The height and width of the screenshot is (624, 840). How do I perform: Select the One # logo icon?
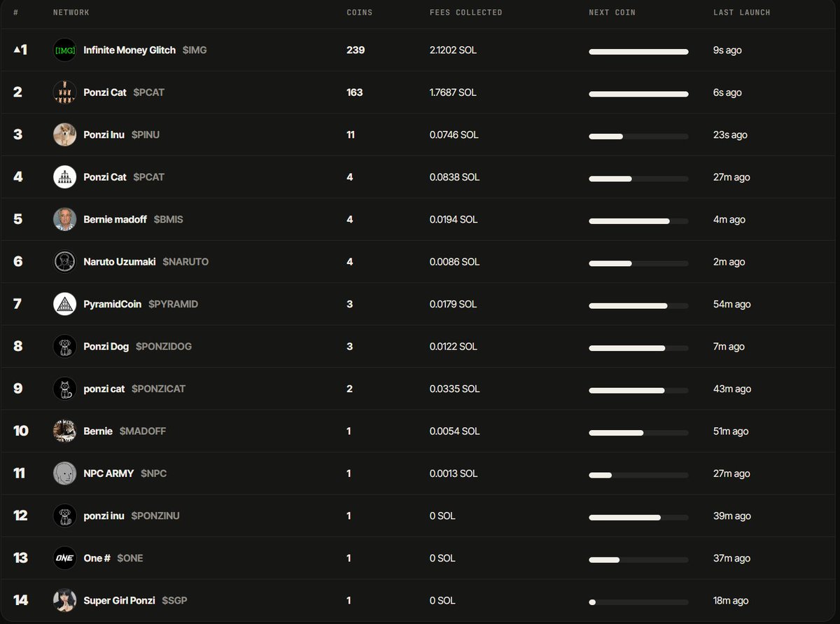coord(64,558)
